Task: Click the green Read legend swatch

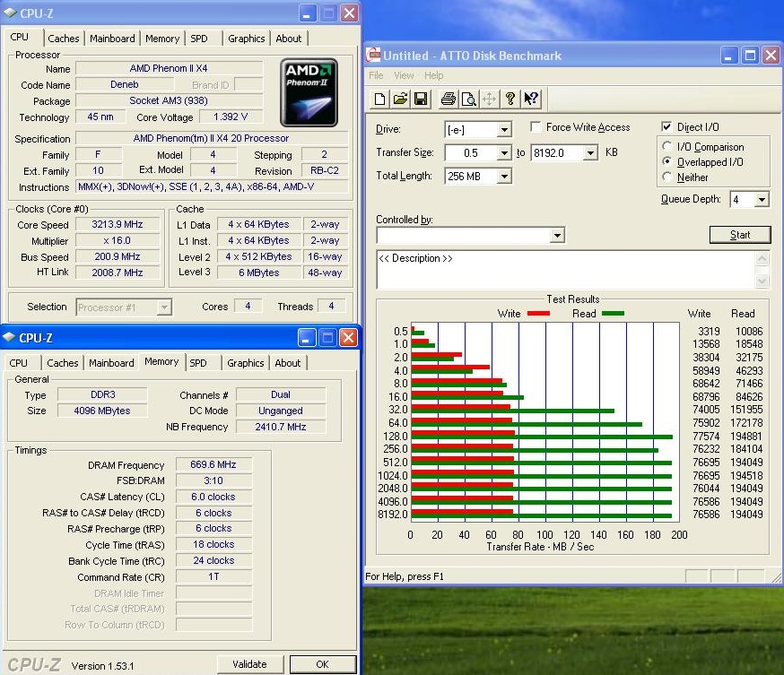Action: (613, 314)
